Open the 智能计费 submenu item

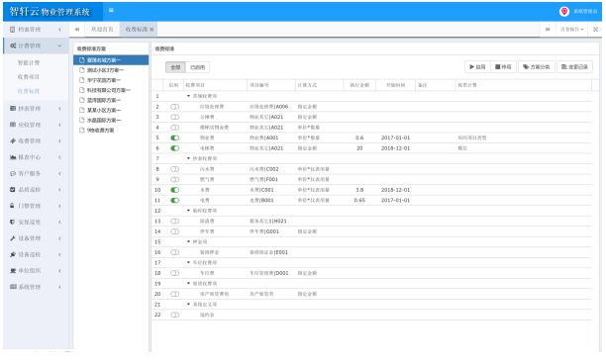pos(29,62)
